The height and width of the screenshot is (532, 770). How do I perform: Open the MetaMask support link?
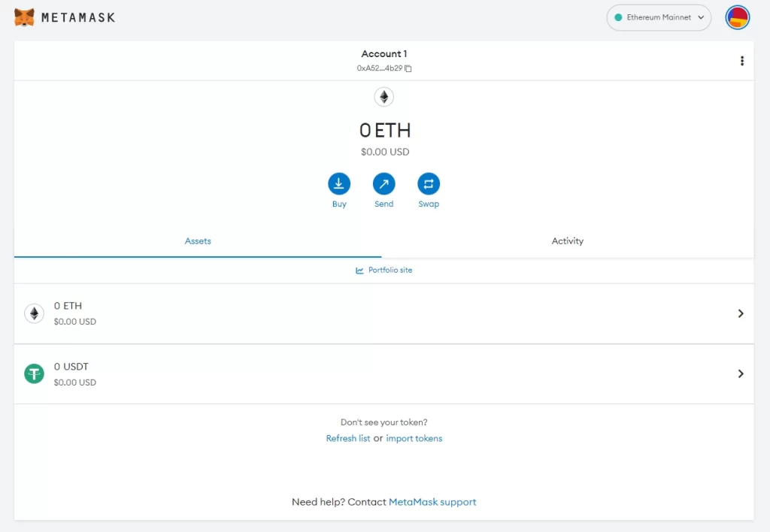pyautogui.click(x=432, y=502)
